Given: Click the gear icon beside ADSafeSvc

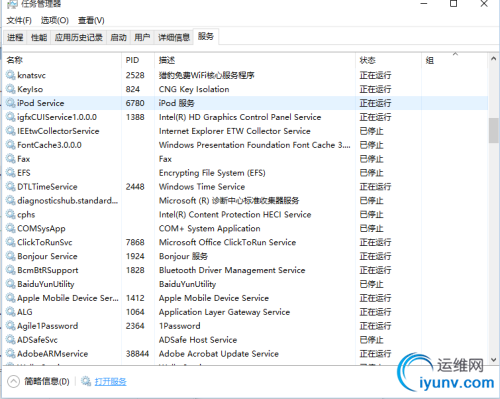Looking at the screenshot, I should click(x=11, y=340).
